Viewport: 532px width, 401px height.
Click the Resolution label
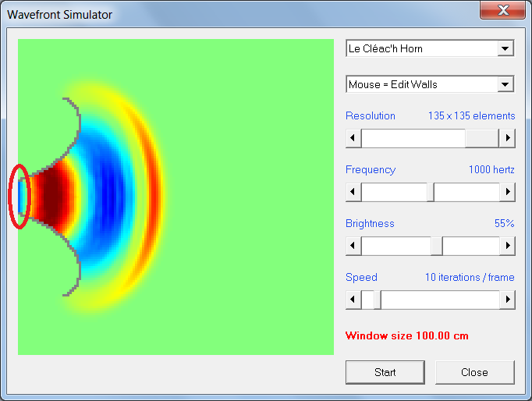click(x=371, y=115)
